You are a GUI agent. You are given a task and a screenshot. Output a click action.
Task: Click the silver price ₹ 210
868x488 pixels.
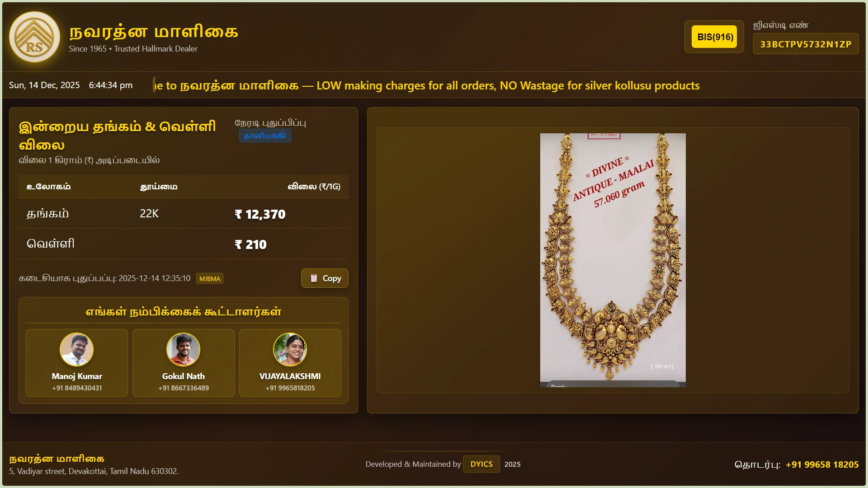(251, 244)
